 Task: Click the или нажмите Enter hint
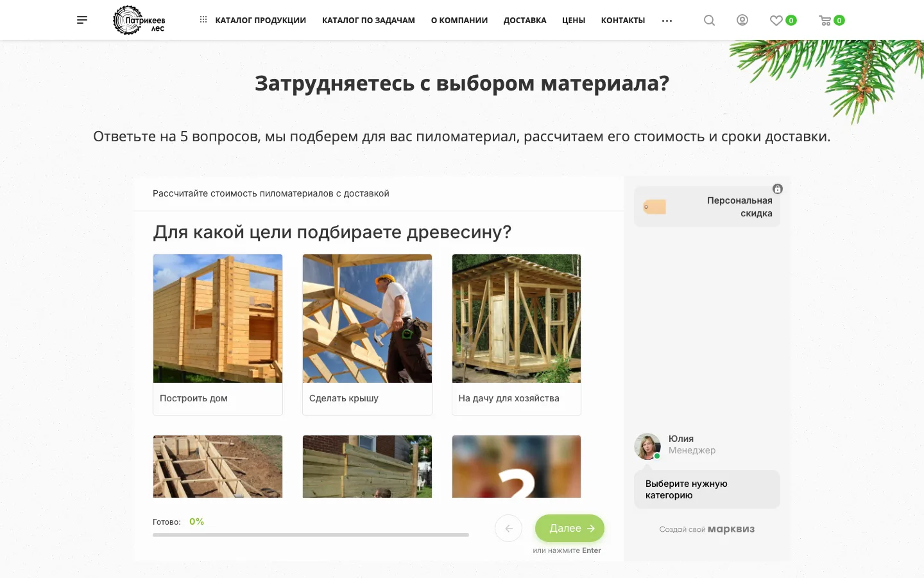(567, 550)
